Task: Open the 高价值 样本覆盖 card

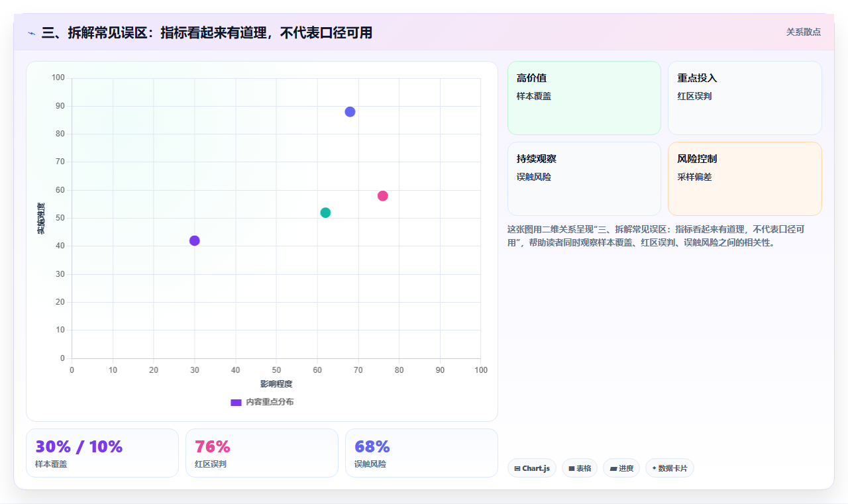Action: coord(584,98)
